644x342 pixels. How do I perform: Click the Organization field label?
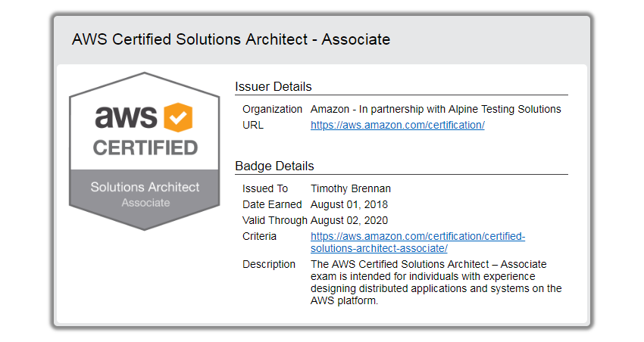(272, 109)
